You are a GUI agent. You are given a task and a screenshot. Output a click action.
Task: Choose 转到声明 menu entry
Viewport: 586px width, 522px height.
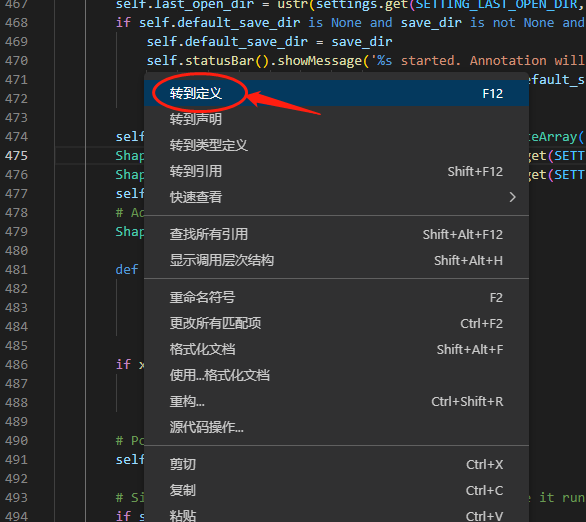click(336, 119)
